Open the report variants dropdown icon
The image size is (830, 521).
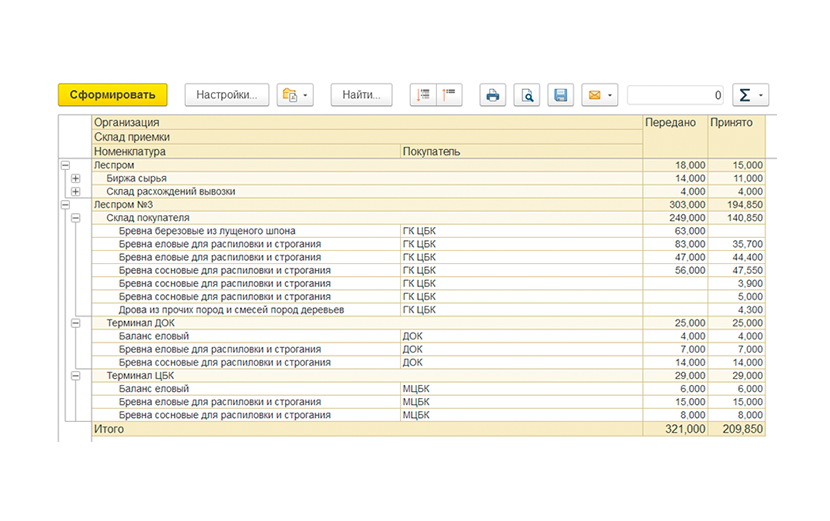click(x=295, y=95)
